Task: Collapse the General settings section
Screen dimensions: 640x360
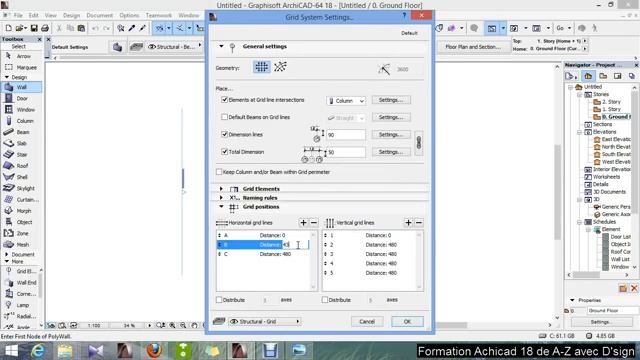Action: pyautogui.click(x=221, y=47)
